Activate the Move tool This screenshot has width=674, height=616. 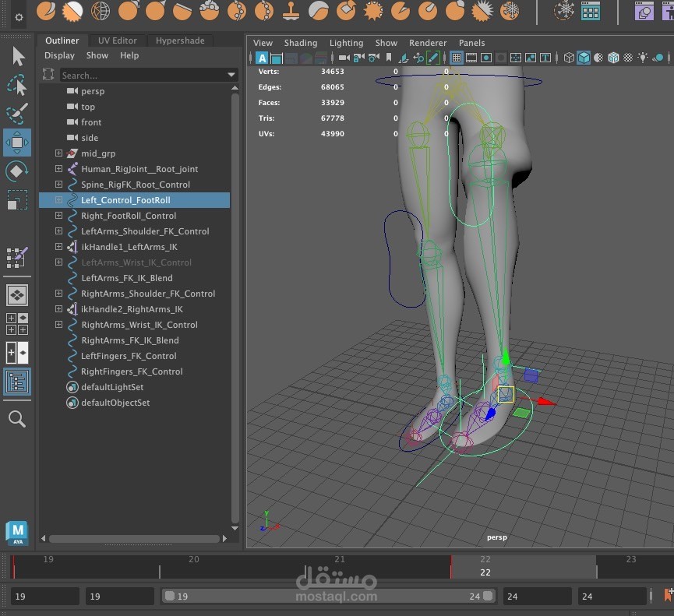tap(17, 143)
